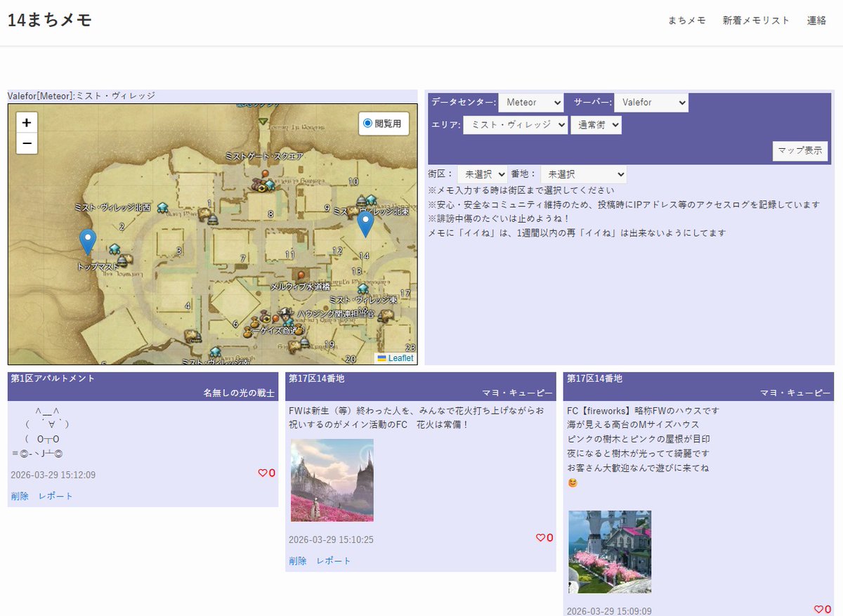Click 第17区14番地 header above the 15:10:25 memo

(x=316, y=379)
